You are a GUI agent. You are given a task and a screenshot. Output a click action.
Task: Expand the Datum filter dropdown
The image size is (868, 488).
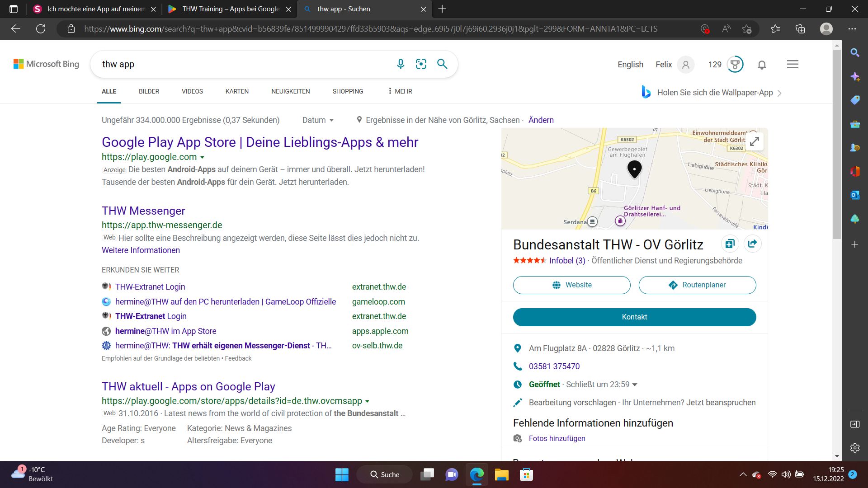point(318,120)
